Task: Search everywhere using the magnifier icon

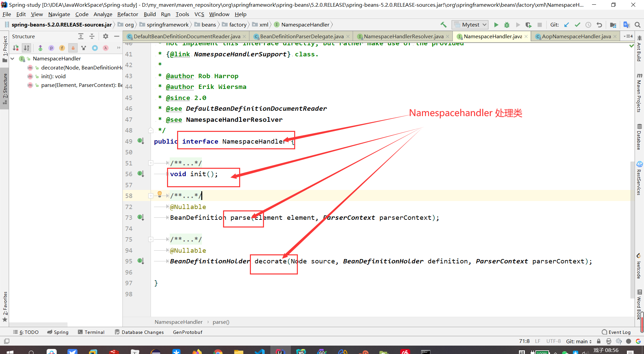Action: coord(638,24)
